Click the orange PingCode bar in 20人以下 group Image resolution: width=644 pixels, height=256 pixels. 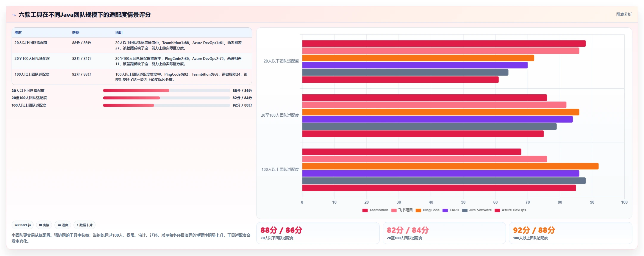(x=418, y=58)
